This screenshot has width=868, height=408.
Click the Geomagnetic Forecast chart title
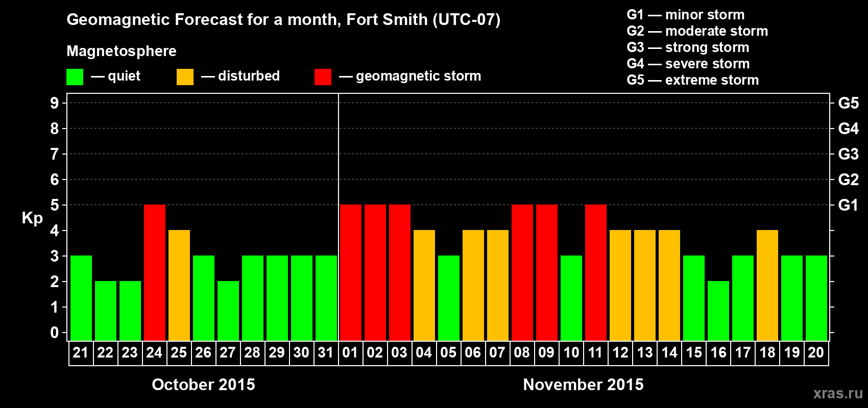point(283,20)
